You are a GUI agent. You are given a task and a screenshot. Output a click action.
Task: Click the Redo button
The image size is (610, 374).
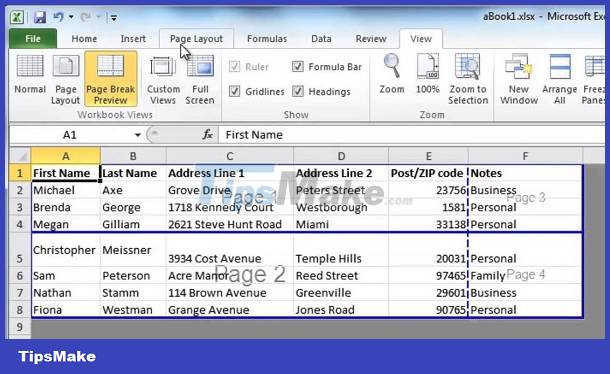point(86,17)
